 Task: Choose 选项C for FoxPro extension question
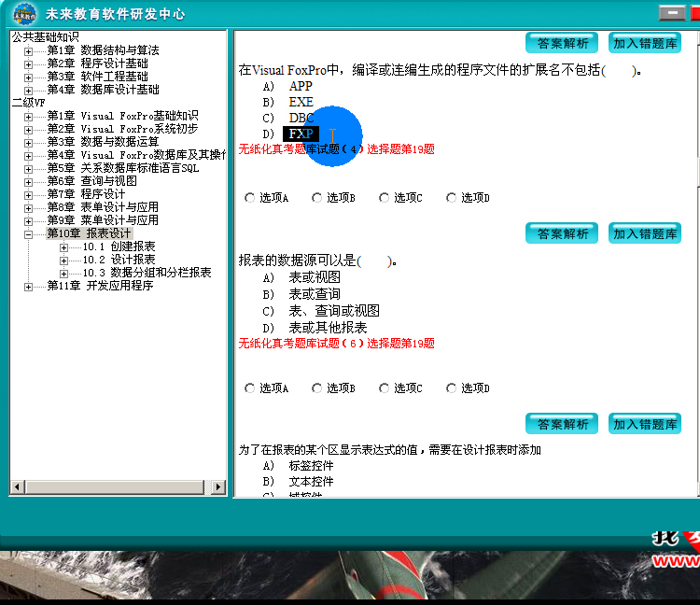[384, 197]
